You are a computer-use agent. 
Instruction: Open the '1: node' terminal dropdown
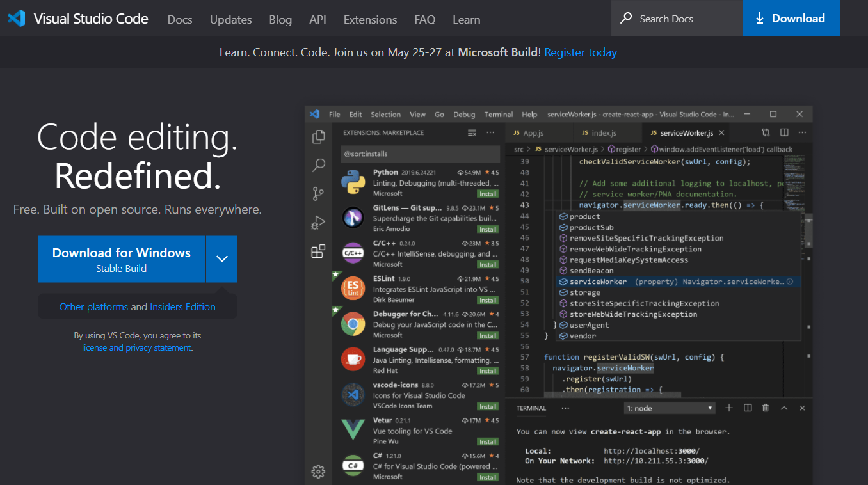click(670, 408)
